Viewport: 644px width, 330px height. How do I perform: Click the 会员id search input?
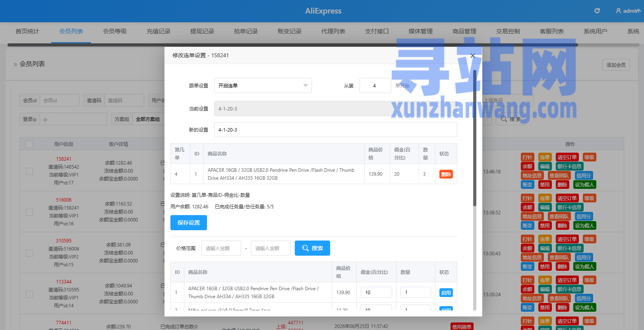point(60,100)
